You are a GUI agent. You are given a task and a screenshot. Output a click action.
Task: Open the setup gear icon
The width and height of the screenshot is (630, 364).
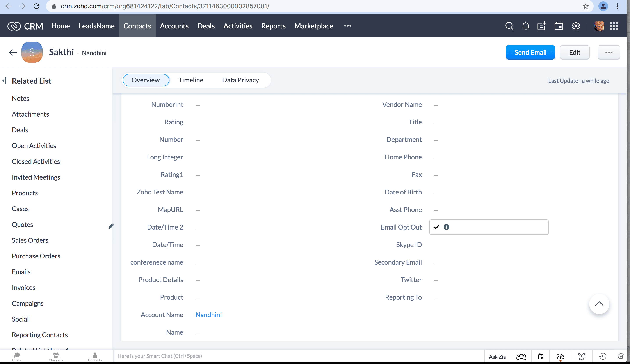coord(576,26)
